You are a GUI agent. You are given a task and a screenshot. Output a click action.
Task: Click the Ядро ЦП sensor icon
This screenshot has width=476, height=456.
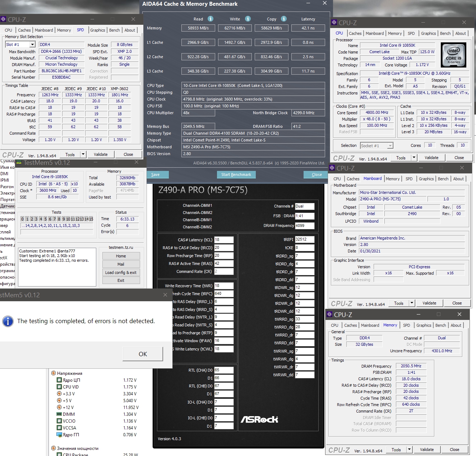coord(59,380)
